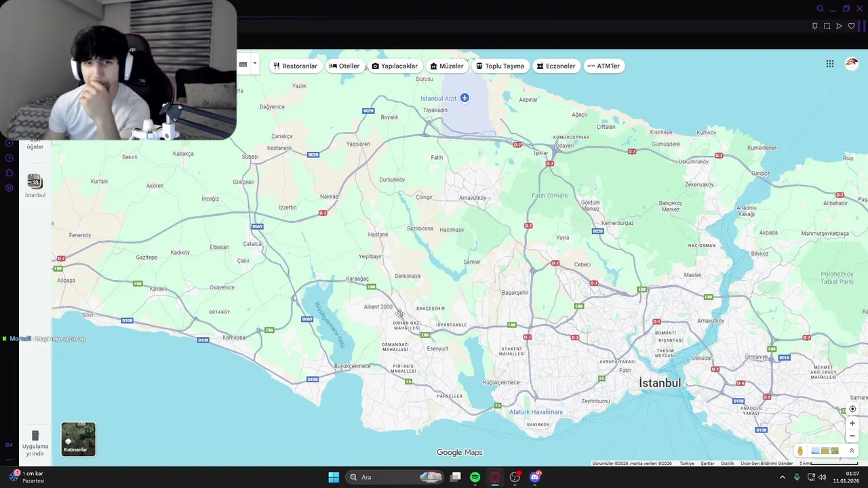This screenshot has width=868, height=488.
Task: Click the play icon in address bar
Action: [839, 26]
